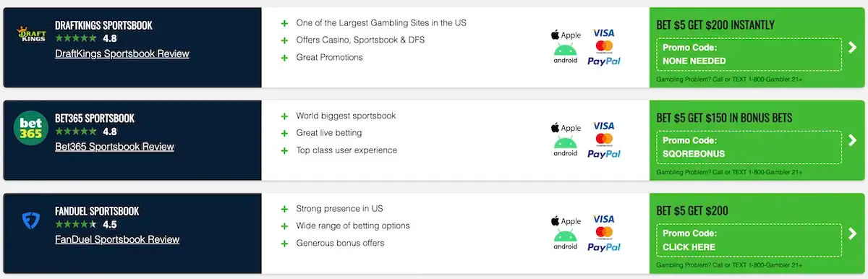Click the arrow on the DraftKings offer

click(x=852, y=48)
